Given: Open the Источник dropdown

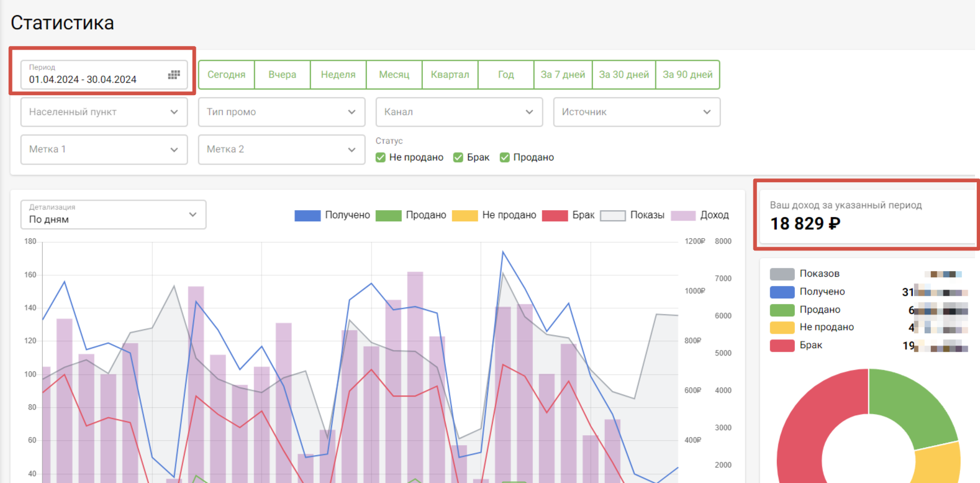Looking at the screenshot, I should point(637,112).
